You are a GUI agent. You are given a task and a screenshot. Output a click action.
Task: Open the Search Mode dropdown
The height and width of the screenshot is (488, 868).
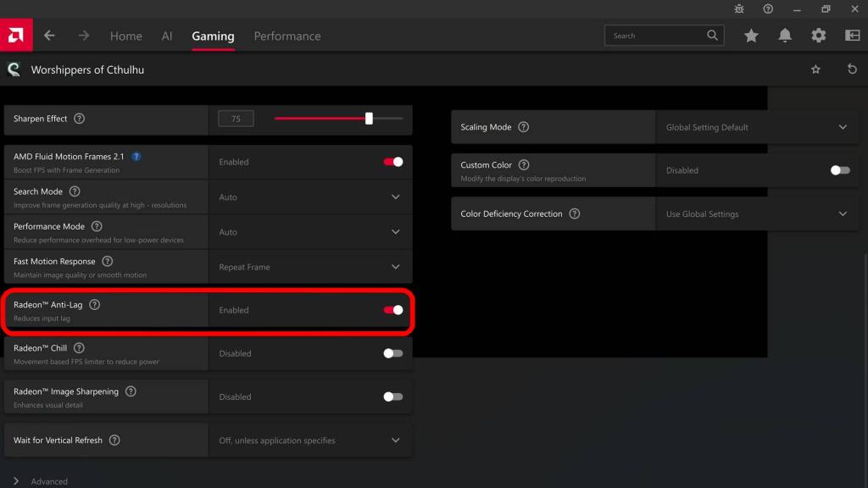tap(395, 197)
